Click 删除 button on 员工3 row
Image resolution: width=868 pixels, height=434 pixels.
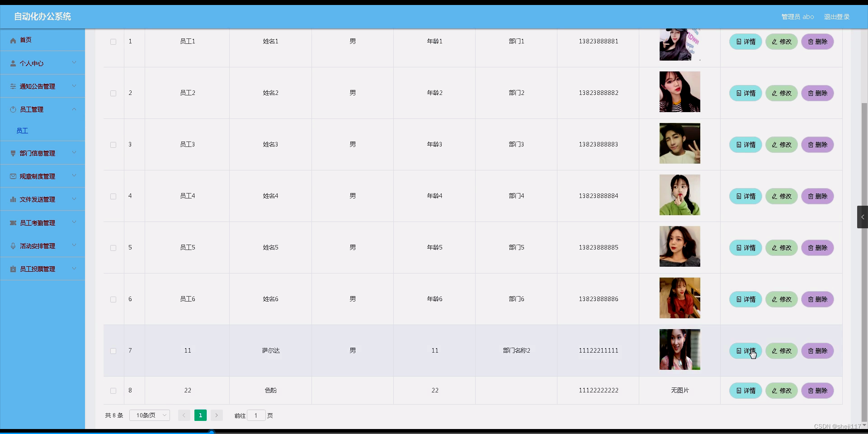[x=817, y=145]
